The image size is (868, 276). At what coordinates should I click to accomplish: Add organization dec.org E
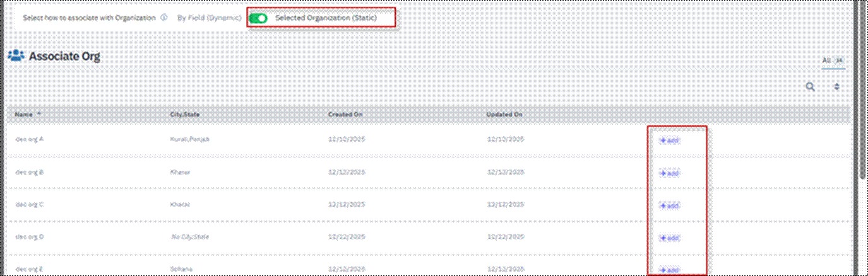(669, 270)
